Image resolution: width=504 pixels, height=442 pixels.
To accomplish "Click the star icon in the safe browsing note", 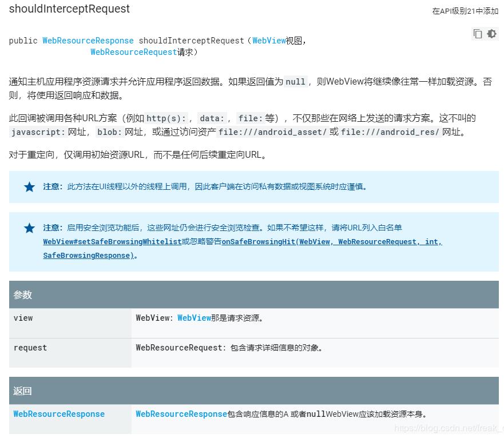I will click(x=29, y=228).
